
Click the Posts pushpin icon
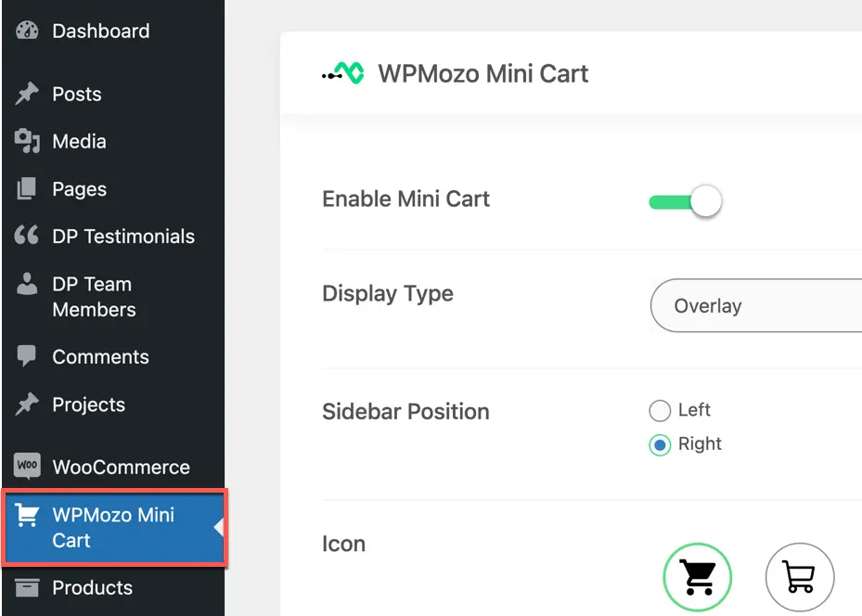click(27, 94)
